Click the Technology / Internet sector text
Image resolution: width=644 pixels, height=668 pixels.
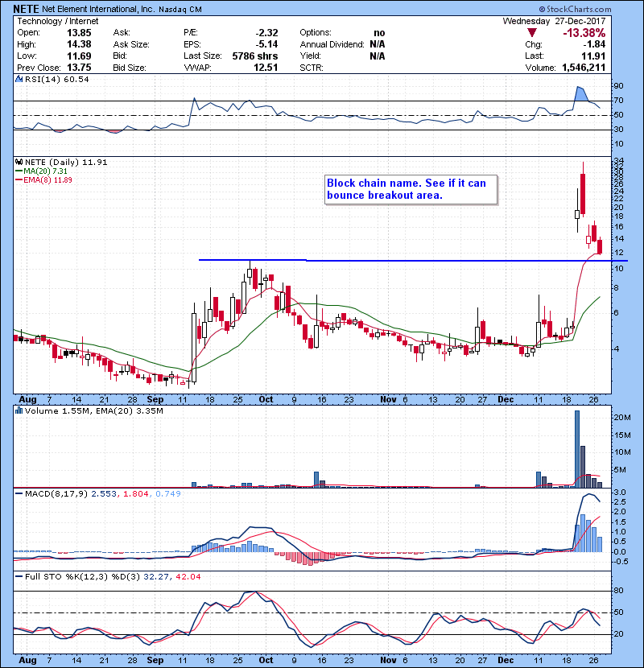coord(57,21)
